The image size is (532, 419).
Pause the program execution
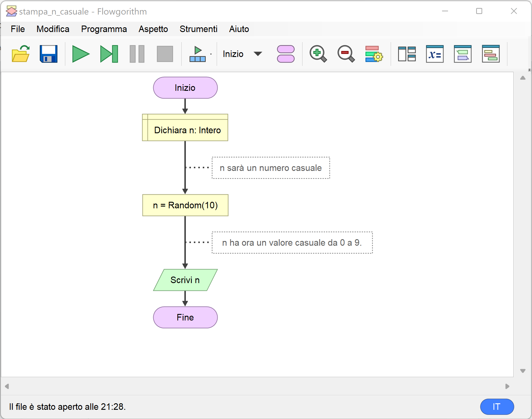click(x=137, y=54)
